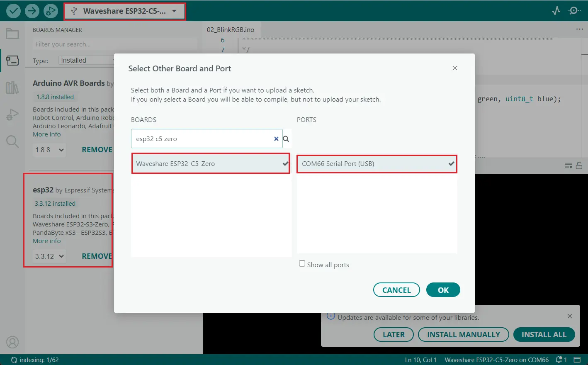This screenshot has height=365, width=588.
Task: Click INSTALL MANUALLY for library updates
Action: point(464,335)
